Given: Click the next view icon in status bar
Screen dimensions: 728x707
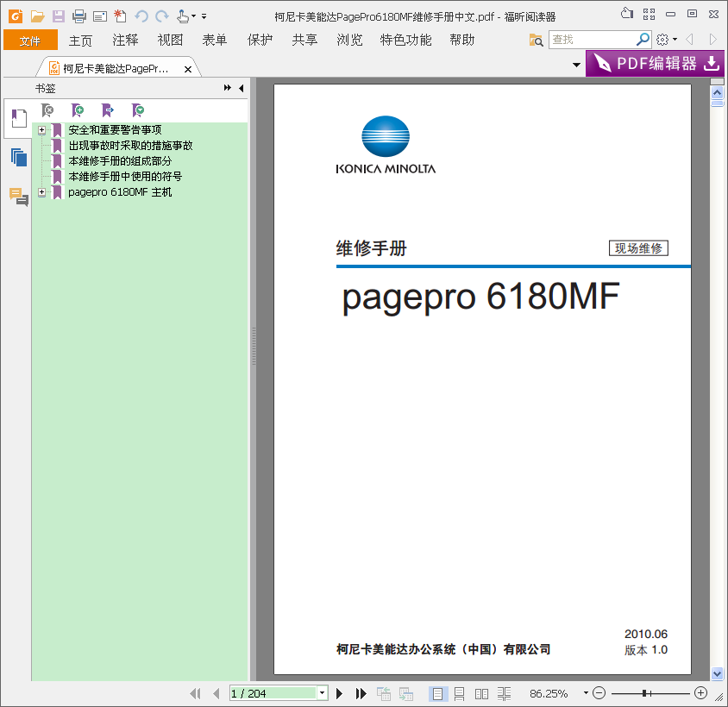Looking at the screenshot, I should 406,693.
